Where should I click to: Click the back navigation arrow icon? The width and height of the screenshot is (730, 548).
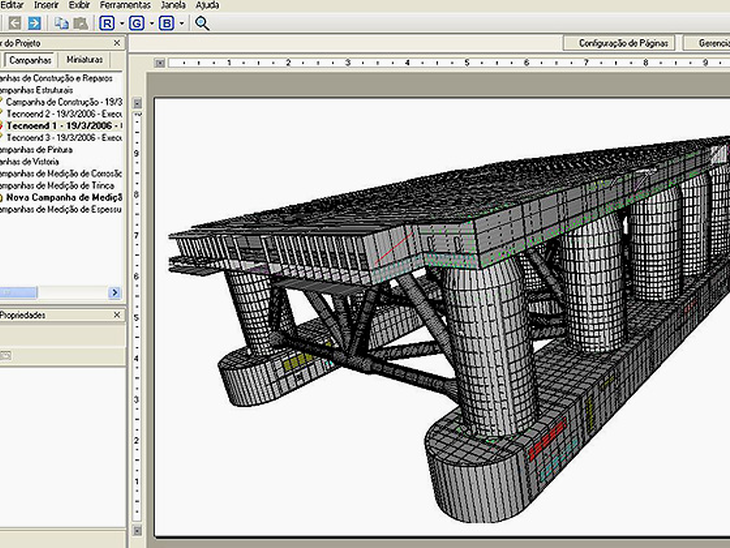[15, 22]
